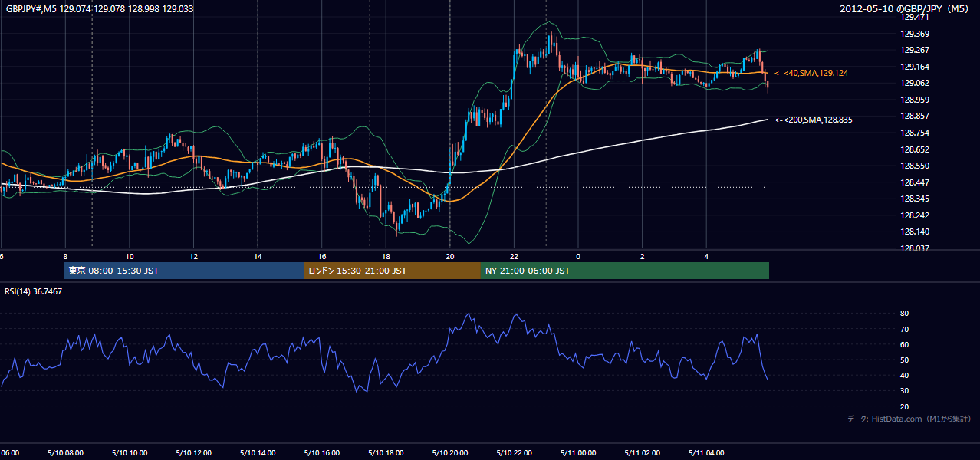
Task: Click price axis value 128.345
Action: [x=915, y=199]
